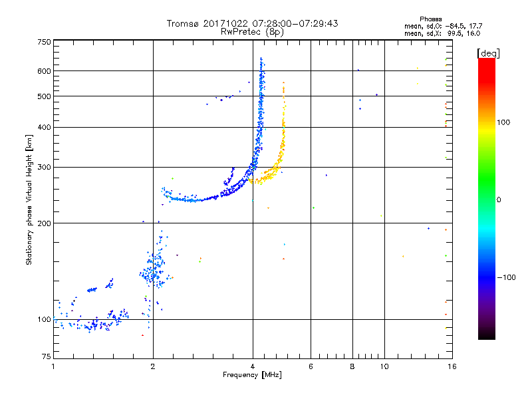
Task: Click the 'Stationary phase Virtual Height [km]' axis label
Action: tap(29, 200)
